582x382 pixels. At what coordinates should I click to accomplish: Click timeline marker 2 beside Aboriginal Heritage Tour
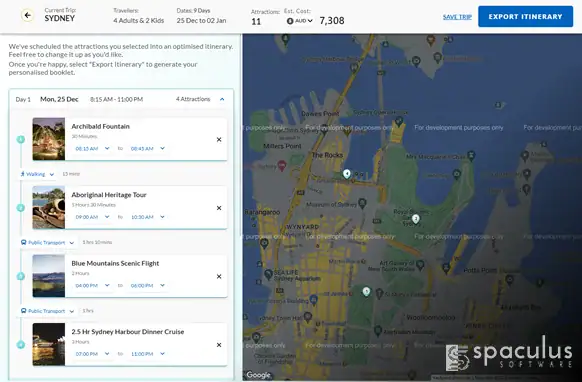[x=21, y=208]
